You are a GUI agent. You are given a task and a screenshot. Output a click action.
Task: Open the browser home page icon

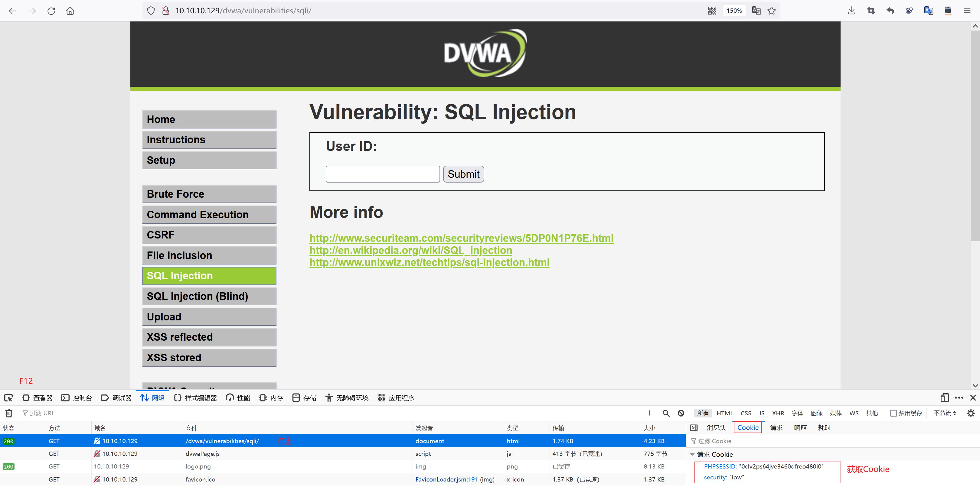(70, 11)
